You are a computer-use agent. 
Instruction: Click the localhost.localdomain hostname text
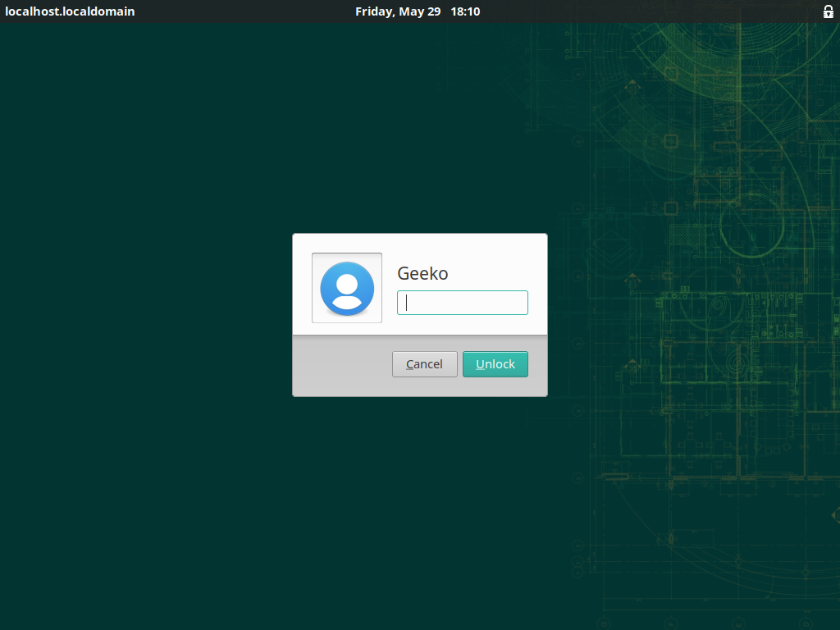70,11
